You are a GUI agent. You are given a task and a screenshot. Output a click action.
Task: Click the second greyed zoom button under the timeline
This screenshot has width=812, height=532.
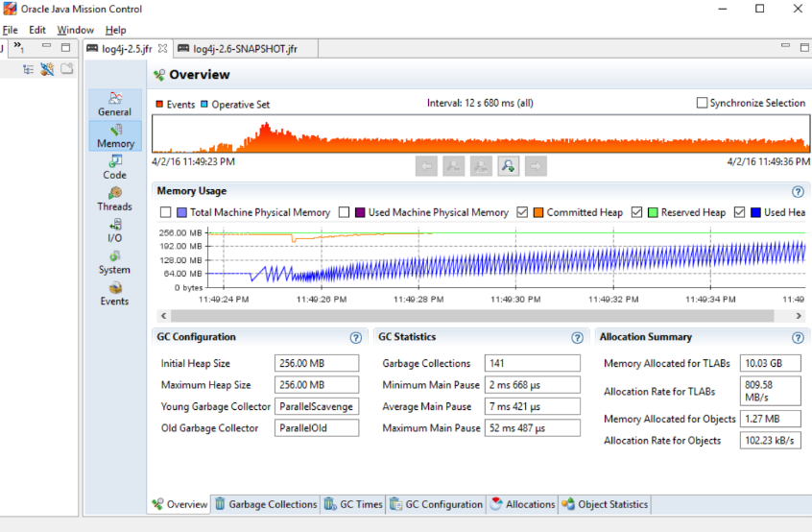point(481,166)
